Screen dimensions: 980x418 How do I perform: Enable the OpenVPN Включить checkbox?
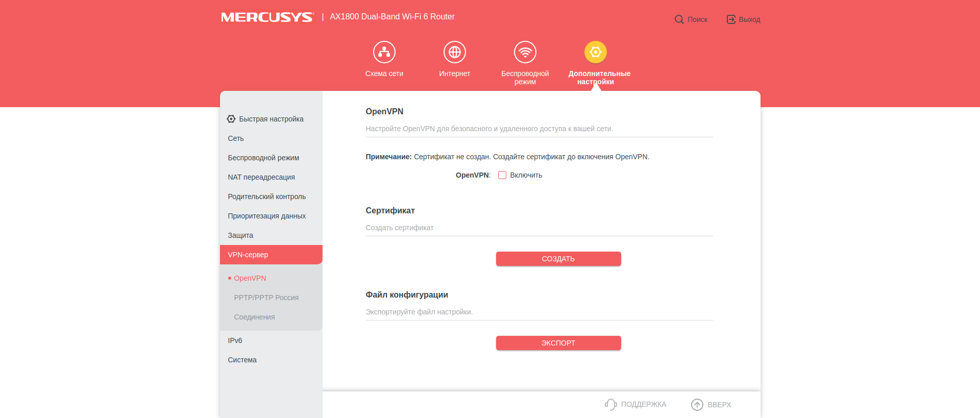pos(502,175)
